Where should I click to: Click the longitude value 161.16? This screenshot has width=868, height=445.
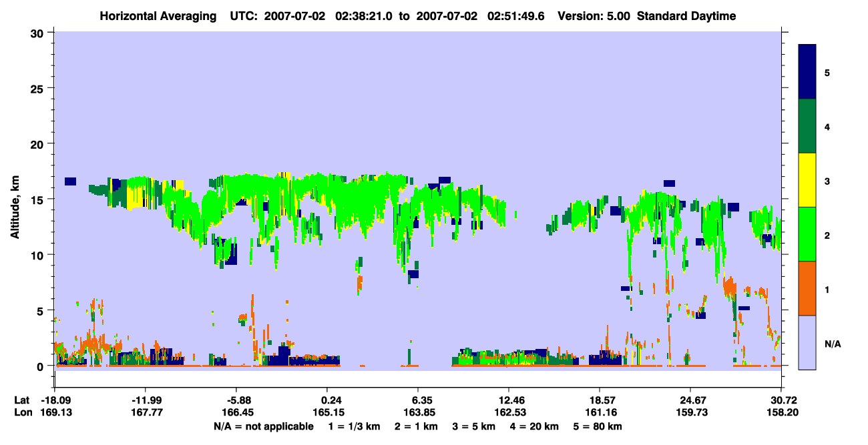coord(600,413)
